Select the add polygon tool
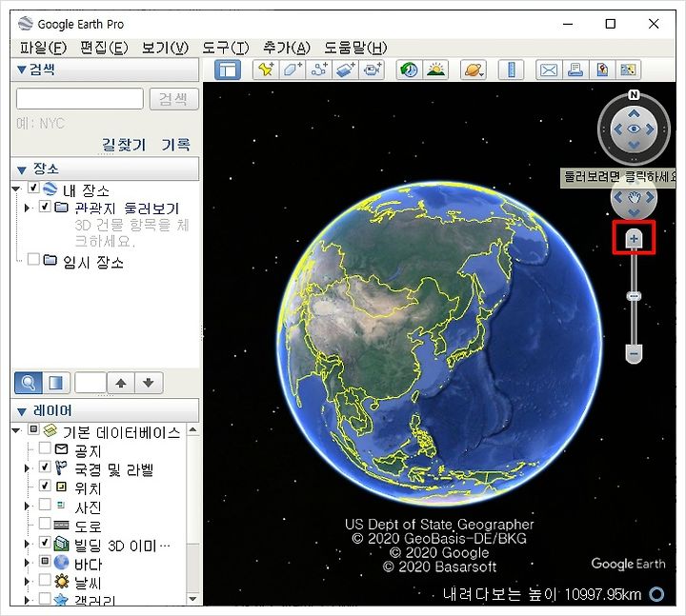 tap(293, 70)
